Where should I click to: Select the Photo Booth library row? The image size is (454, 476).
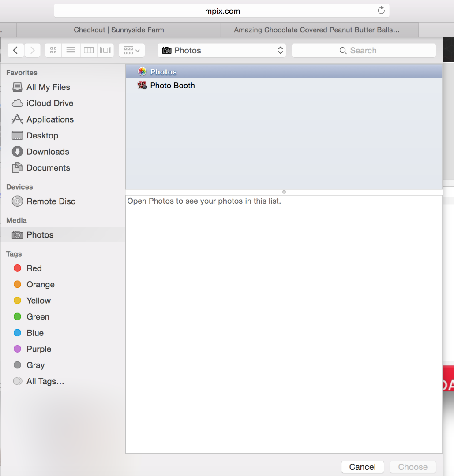coord(284,86)
